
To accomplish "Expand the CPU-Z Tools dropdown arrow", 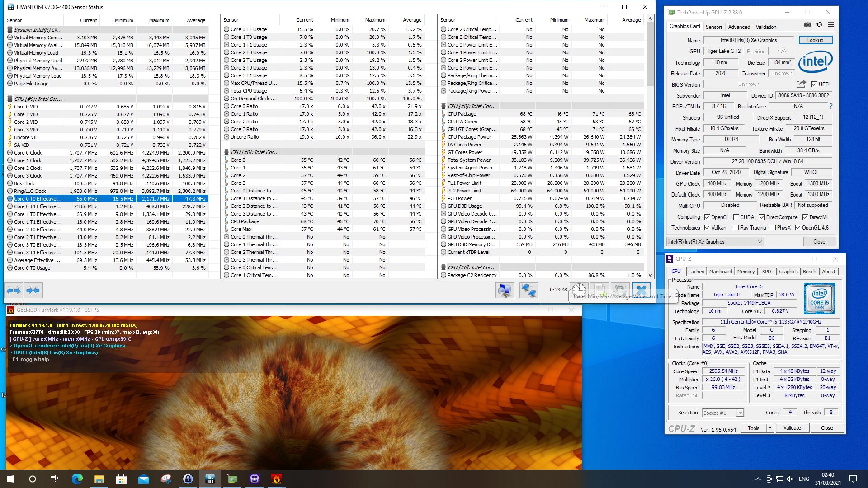I will point(770,428).
